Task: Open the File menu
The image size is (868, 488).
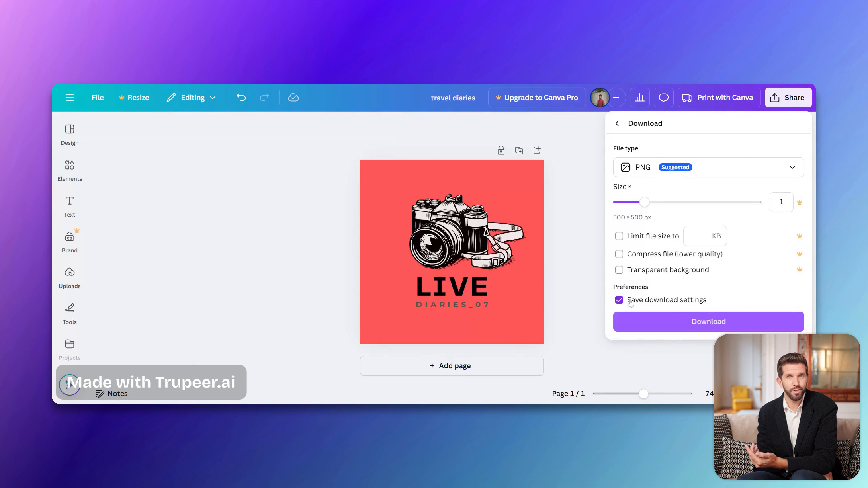Action: (x=98, y=97)
